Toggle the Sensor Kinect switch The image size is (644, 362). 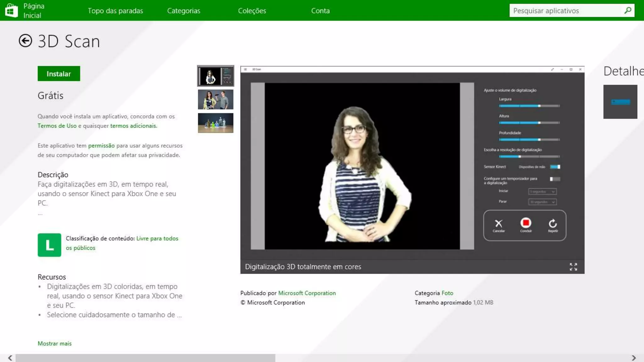pyautogui.click(x=555, y=167)
